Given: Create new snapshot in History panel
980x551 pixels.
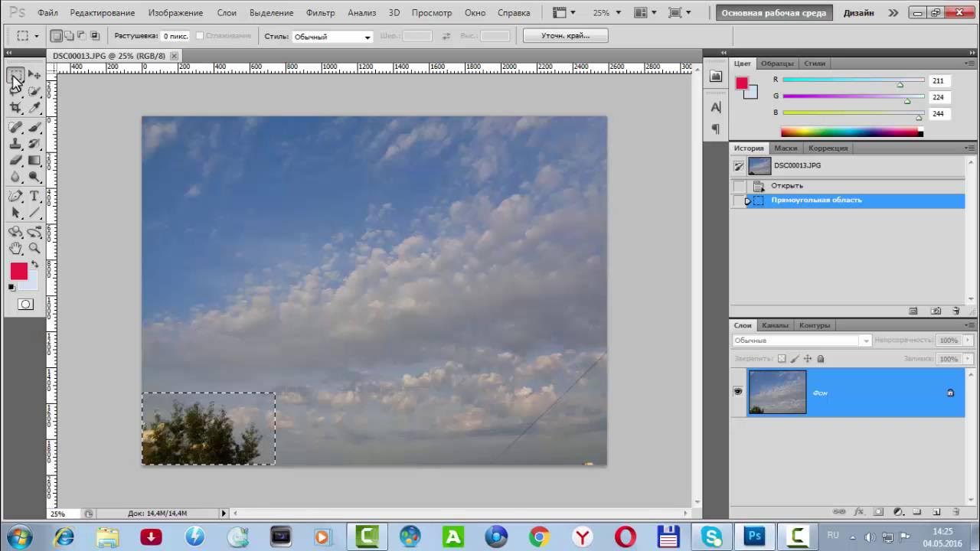Looking at the screenshot, I should coord(936,311).
